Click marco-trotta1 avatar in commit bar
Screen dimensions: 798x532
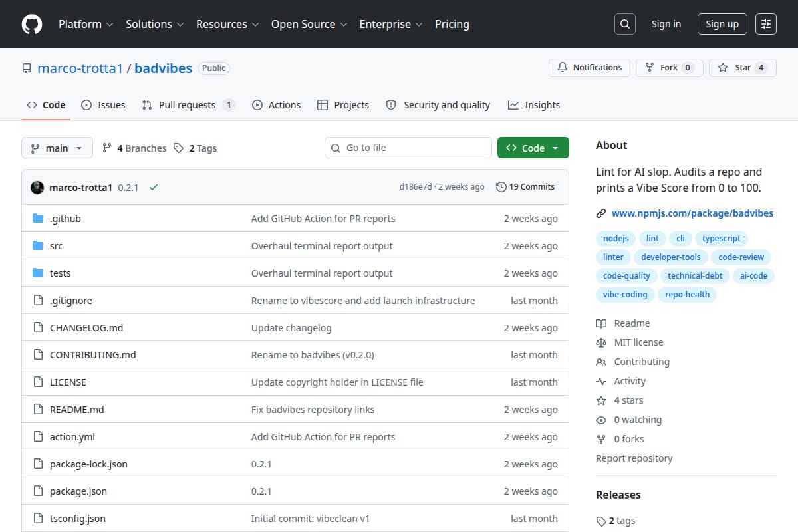(x=37, y=188)
